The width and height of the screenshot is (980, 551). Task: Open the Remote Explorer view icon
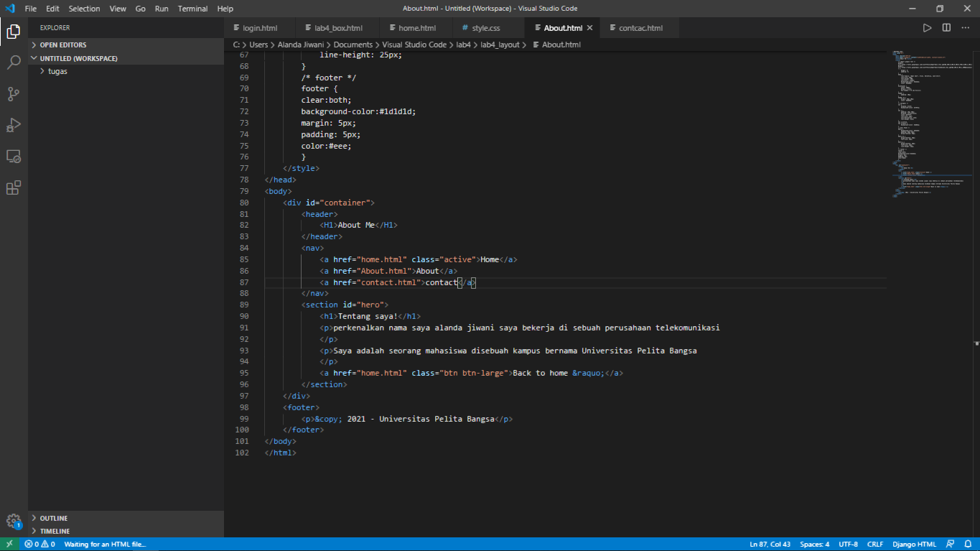14,157
